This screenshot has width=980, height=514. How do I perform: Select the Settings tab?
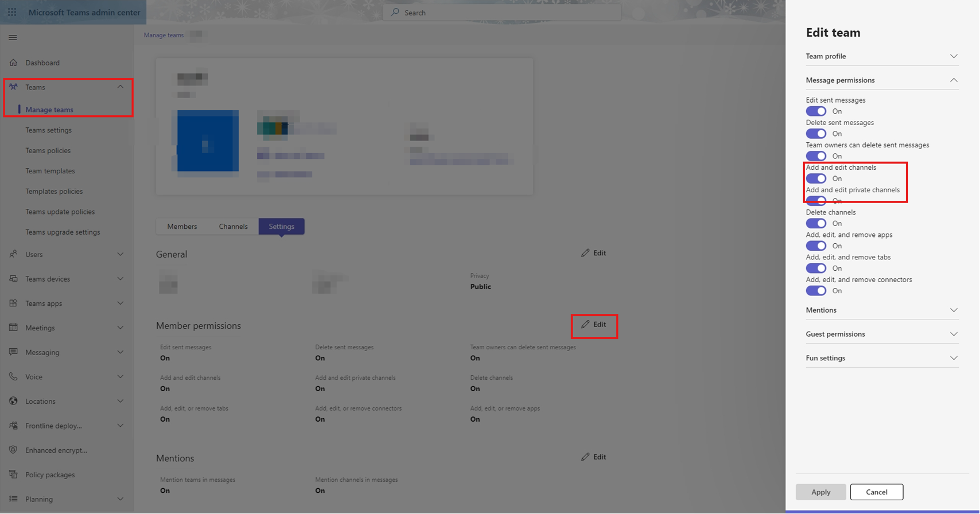click(282, 227)
